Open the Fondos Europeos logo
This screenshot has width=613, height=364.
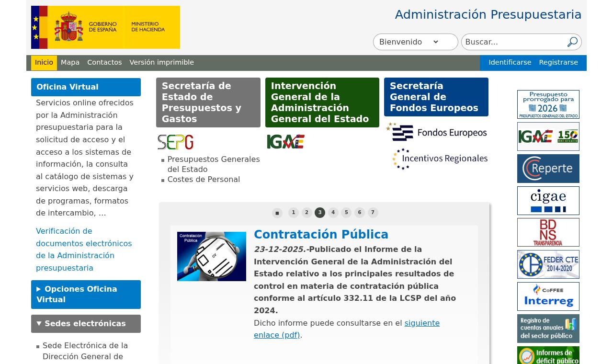point(436,132)
